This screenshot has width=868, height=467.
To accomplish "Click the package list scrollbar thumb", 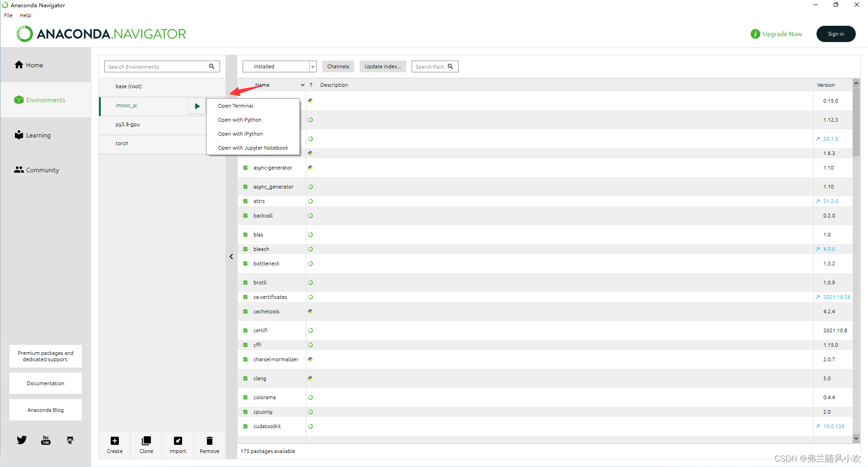I will (856, 122).
